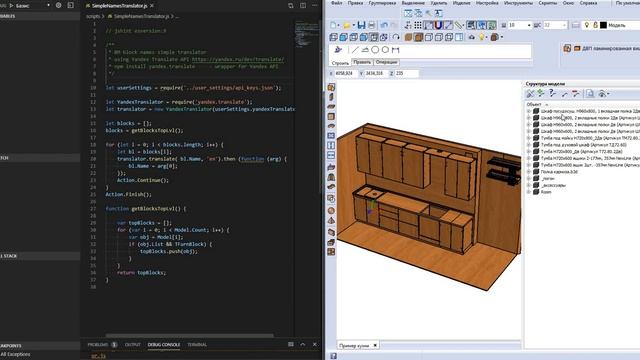640x360 pixels.
Task: Click the Save diskette icon in toolbar
Action: pos(361,25)
